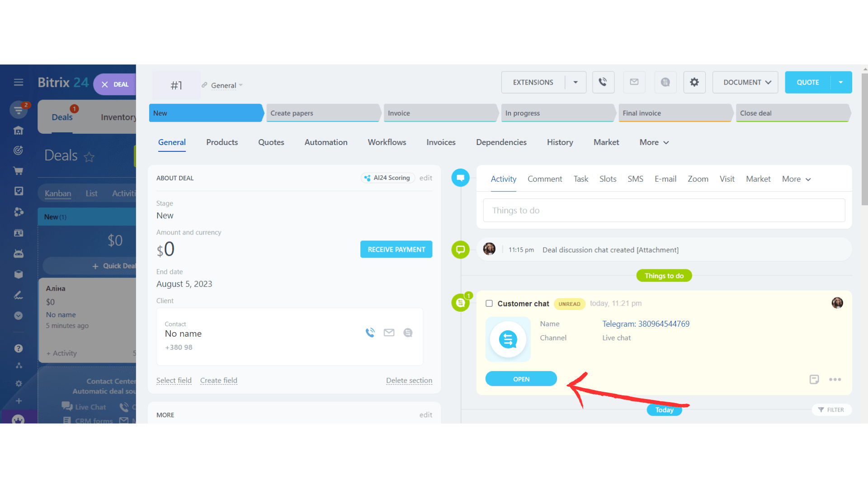The height and width of the screenshot is (488, 868).
Task: Click the note icon in Customer chat card
Action: (x=814, y=380)
